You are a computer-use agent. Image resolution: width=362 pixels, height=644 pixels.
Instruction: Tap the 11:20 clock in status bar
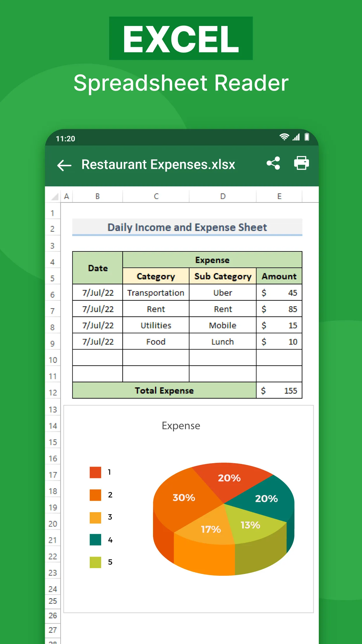[66, 139]
